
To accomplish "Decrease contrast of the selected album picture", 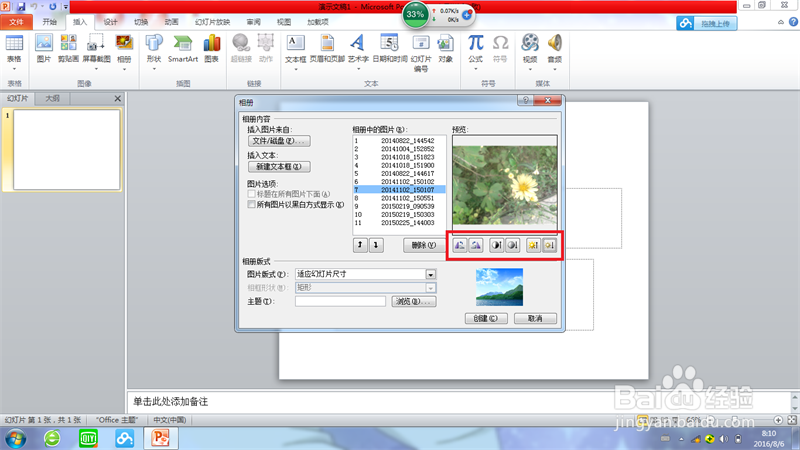I will [x=512, y=245].
